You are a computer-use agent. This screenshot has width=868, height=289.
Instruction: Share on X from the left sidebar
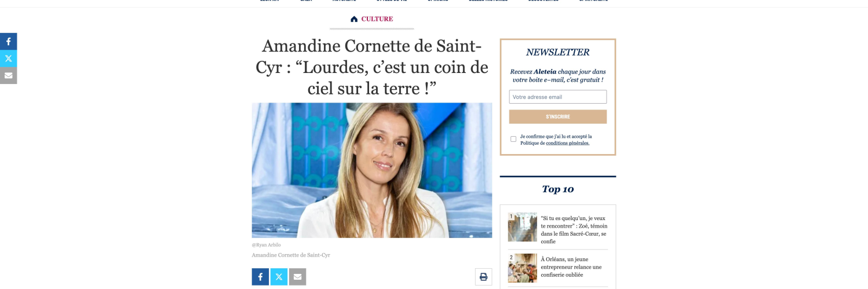[8, 58]
